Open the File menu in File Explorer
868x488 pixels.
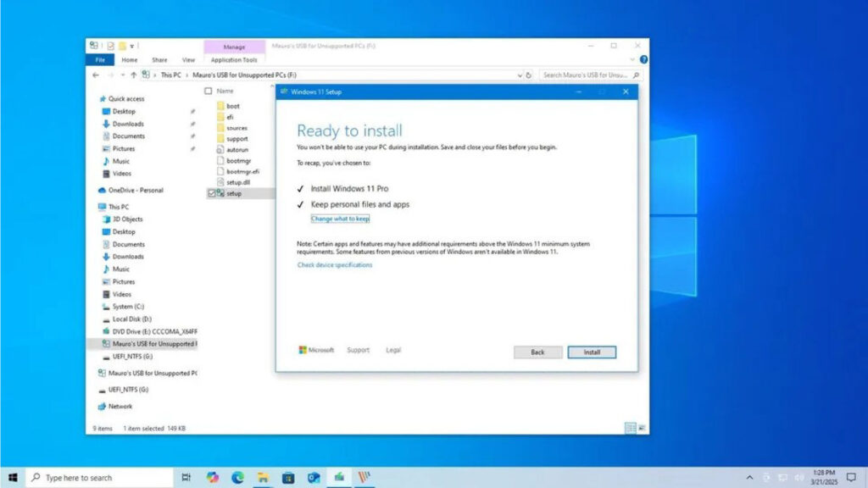click(100, 60)
